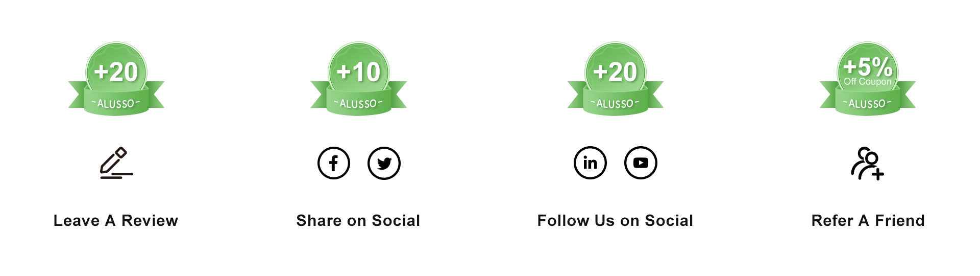Screen dimensions: 980x276
Task: Click the Off Coupon text on the badge
Action: [x=868, y=82]
